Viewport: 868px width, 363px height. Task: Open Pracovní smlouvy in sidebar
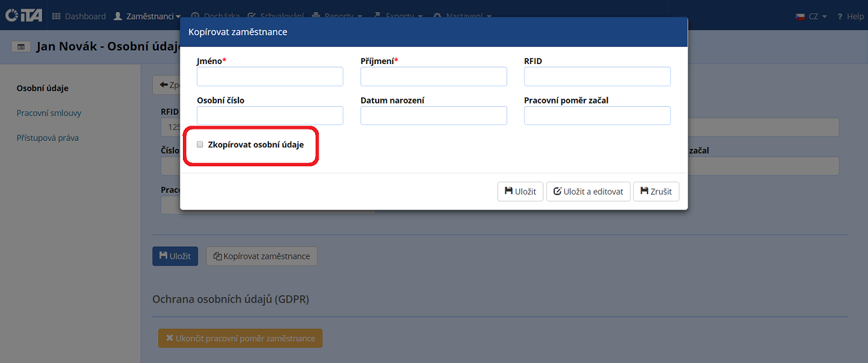49,113
